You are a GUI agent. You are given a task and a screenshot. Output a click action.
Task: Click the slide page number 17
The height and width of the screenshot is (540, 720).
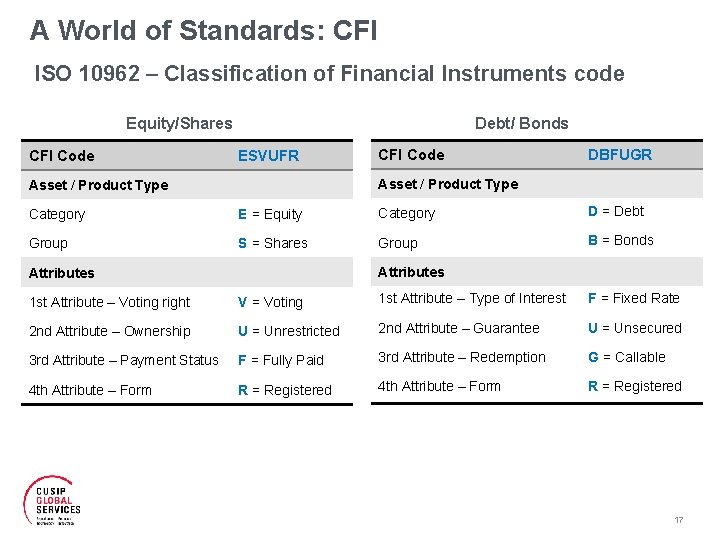tap(679, 520)
